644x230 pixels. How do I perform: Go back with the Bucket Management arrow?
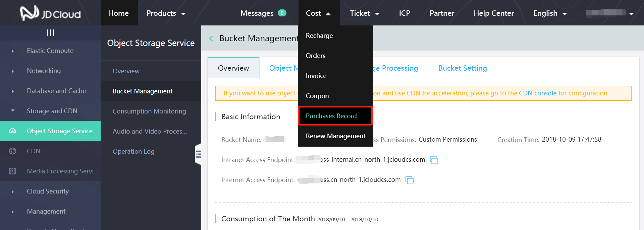[x=211, y=39]
